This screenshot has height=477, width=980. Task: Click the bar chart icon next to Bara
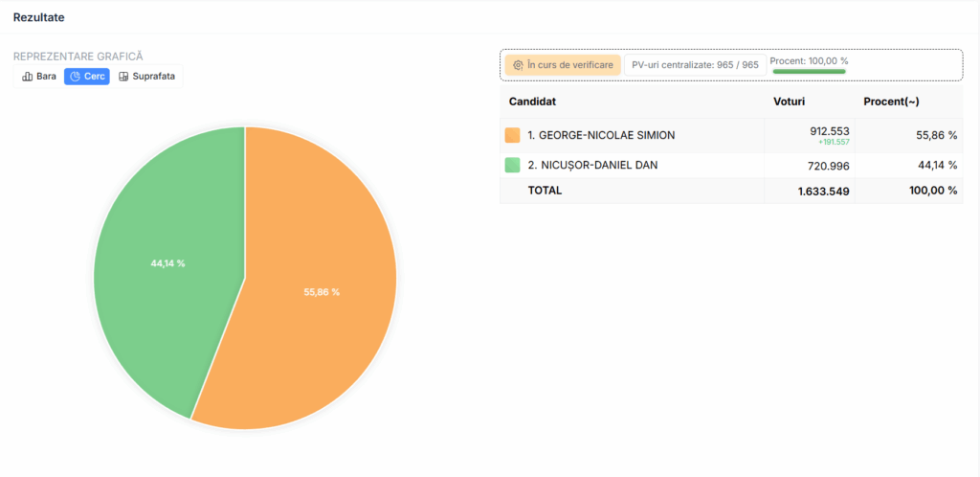(28, 77)
